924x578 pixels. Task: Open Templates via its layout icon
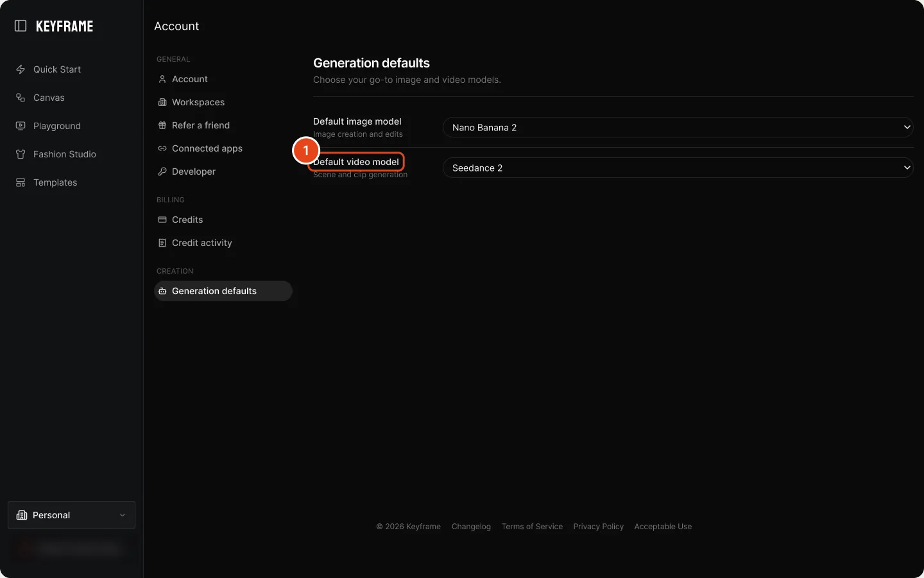click(x=21, y=182)
